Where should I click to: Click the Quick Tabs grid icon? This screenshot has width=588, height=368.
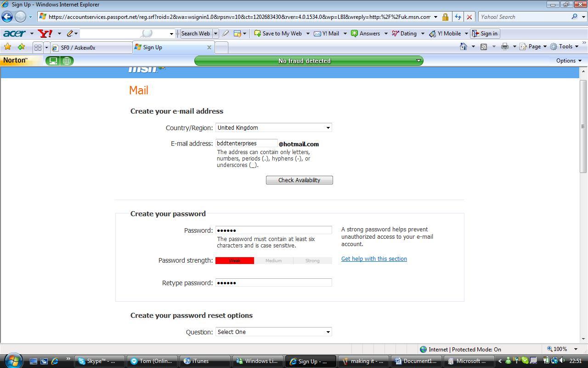point(38,47)
